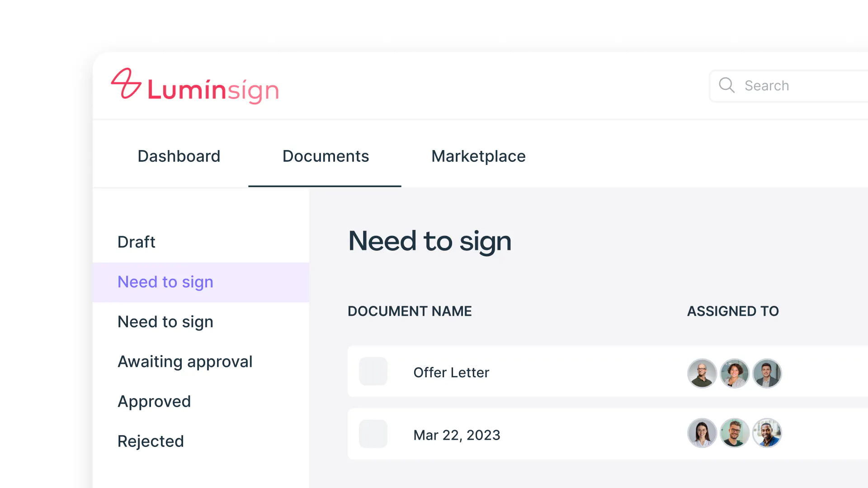
Task: Open the Draft folder in sidebar
Action: (137, 242)
